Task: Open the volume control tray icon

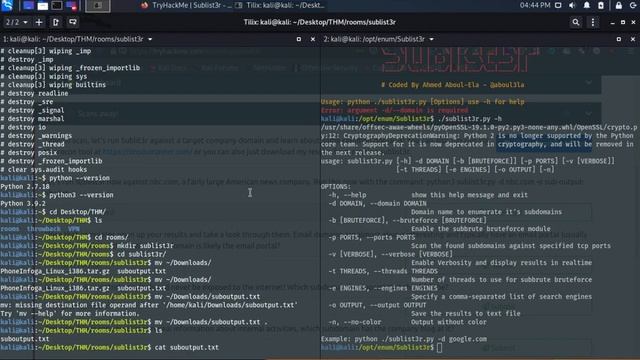Action: pyautogui.click(x=572, y=5)
